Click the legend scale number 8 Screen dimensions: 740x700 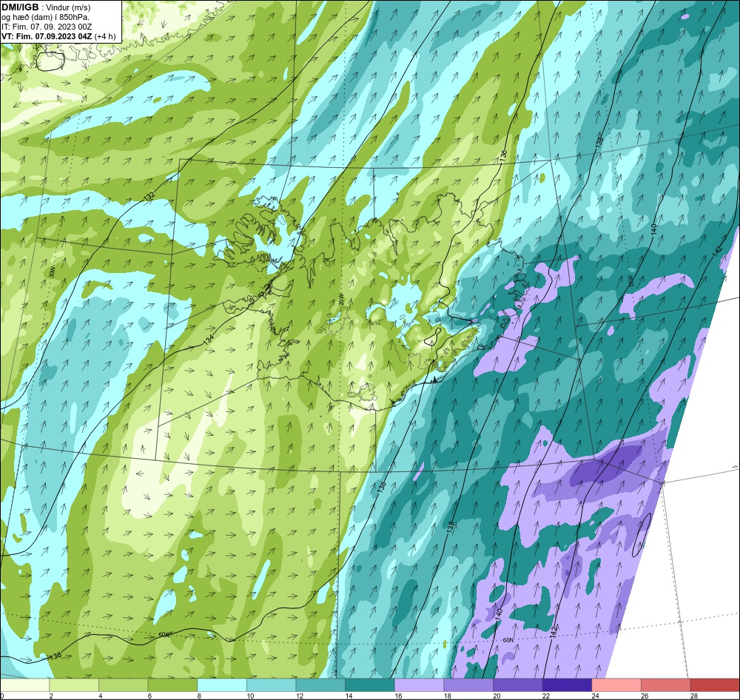(200, 696)
